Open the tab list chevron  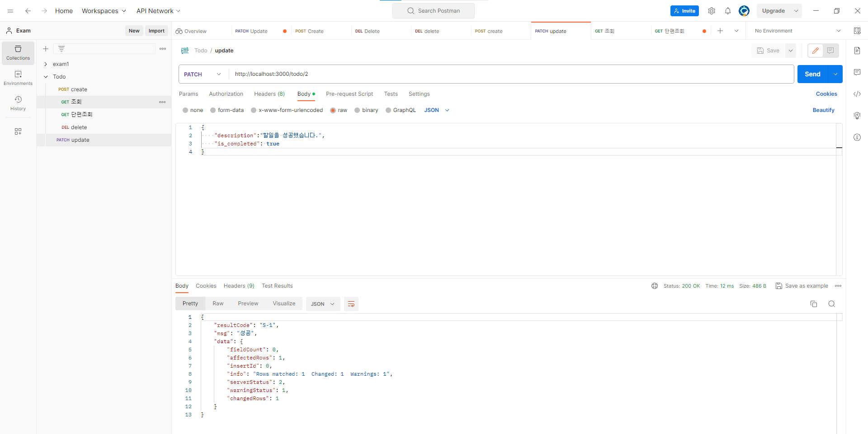[x=736, y=31]
